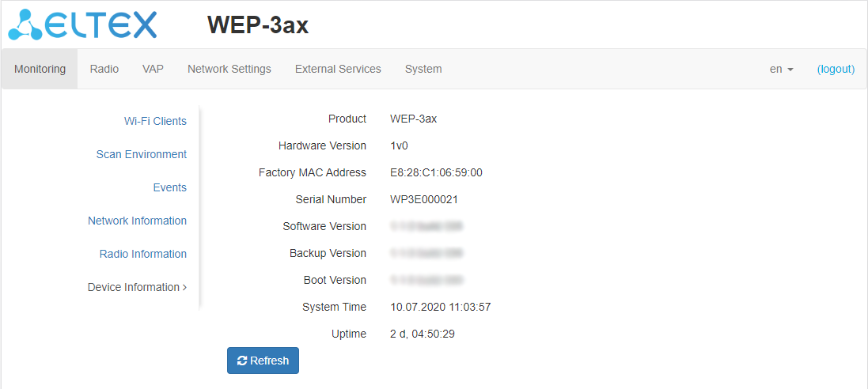Open Wi-Fi Clients in sidebar
This screenshot has height=389, width=868.
point(155,121)
